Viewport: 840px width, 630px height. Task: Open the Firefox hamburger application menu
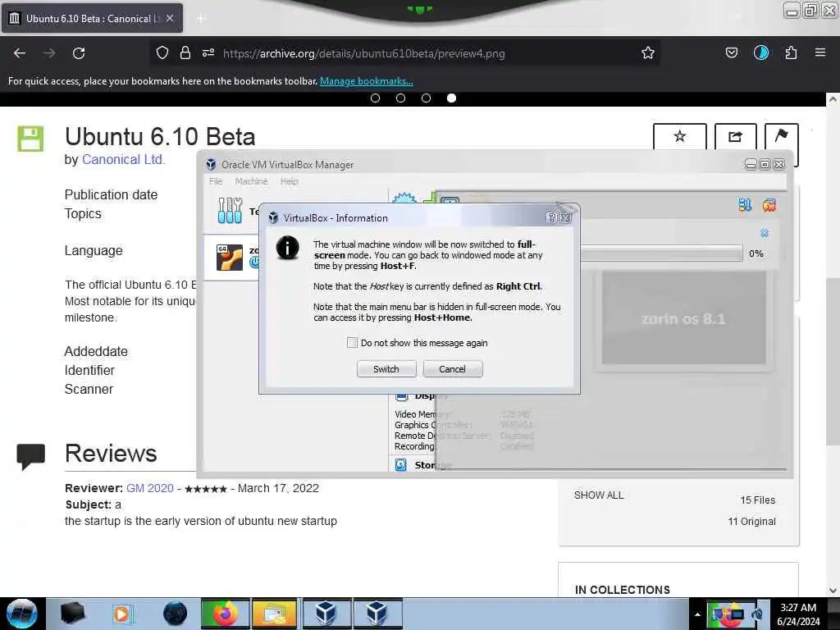coord(820,52)
